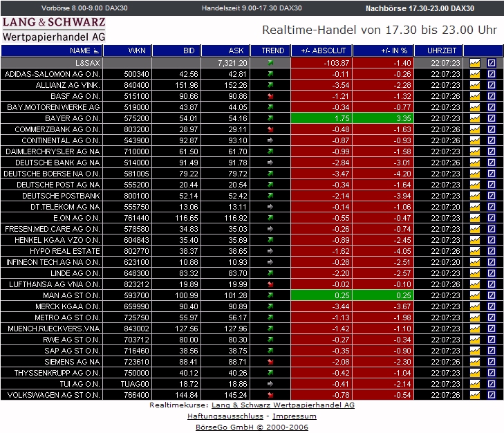Open detail icon for DEUTSCHE POSTBANK row
Viewport: 504px width, 433px height.
[x=491, y=196]
